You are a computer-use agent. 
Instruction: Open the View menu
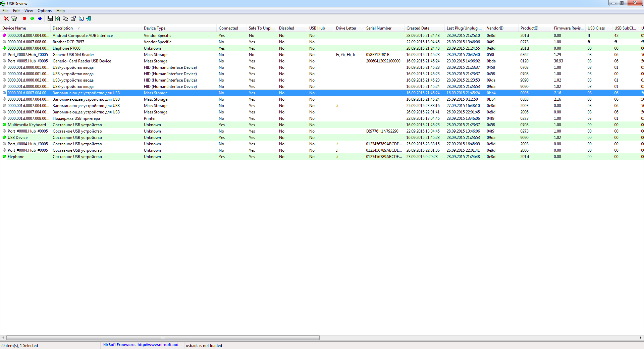pos(29,11)
